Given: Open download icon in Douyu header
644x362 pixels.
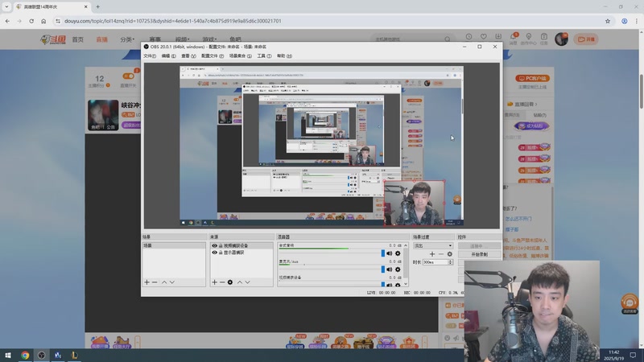Looking at the screenshot, I should [x=498, y=37].
